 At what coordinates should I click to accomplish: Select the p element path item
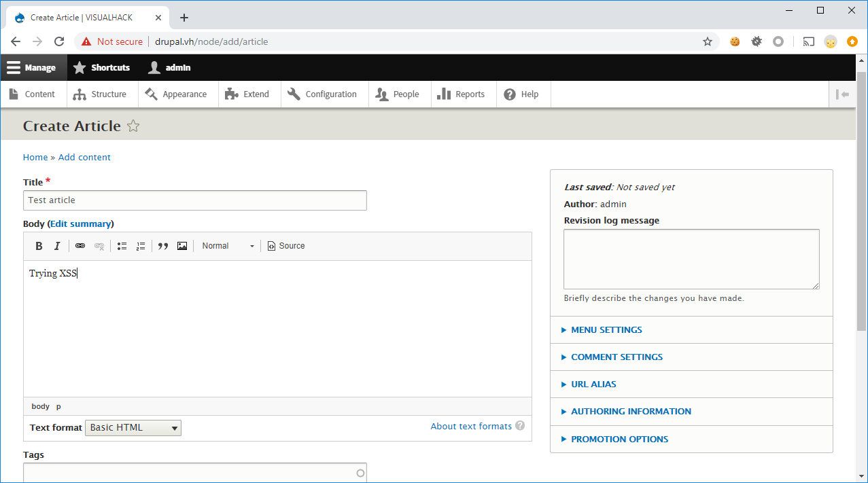point(58,406)
